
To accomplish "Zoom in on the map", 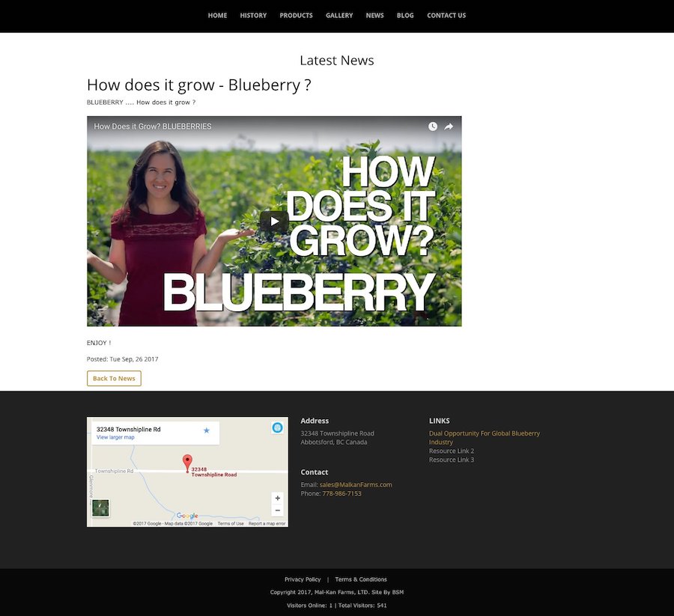I will click(278, 498).
